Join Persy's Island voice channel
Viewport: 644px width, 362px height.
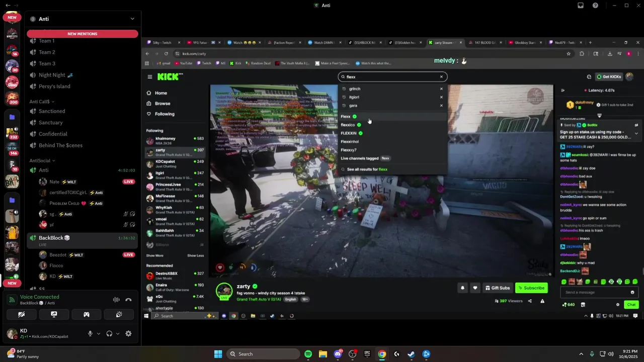82,86
